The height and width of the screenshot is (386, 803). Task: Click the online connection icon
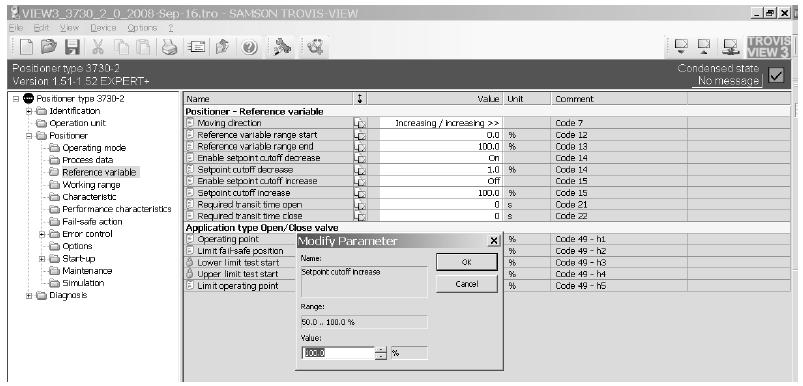point(731,47)
